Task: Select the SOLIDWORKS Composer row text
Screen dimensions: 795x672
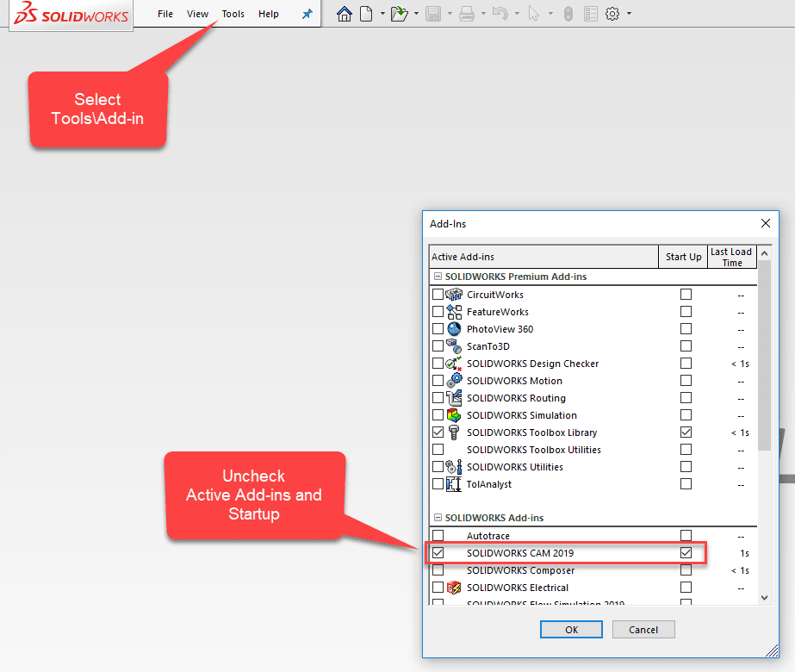Action: [521, 570]
